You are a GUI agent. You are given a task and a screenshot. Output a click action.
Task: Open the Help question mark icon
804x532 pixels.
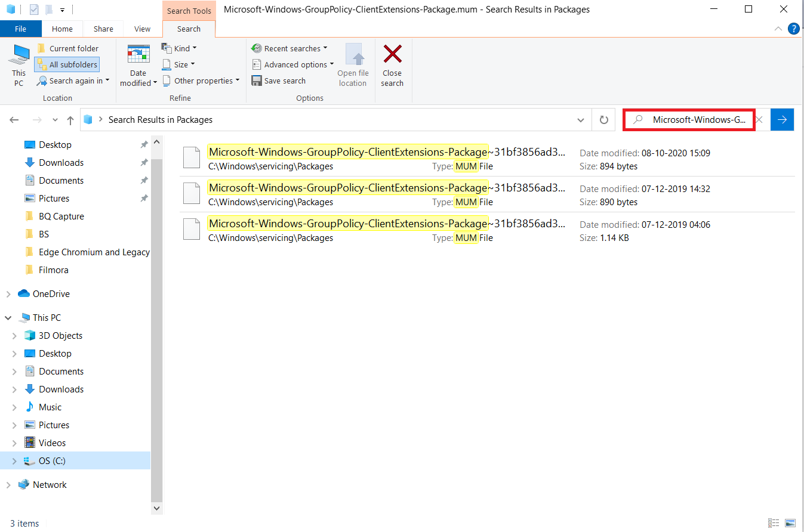(794, 28)
